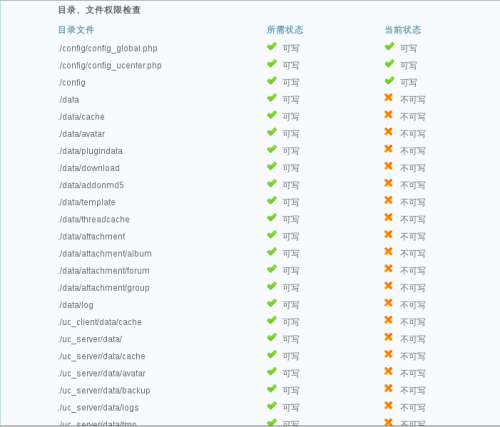Click the orange X icon for ./uc_client/data/cache
The width and height of the screenshot is (500, 427).
point(388,320)
